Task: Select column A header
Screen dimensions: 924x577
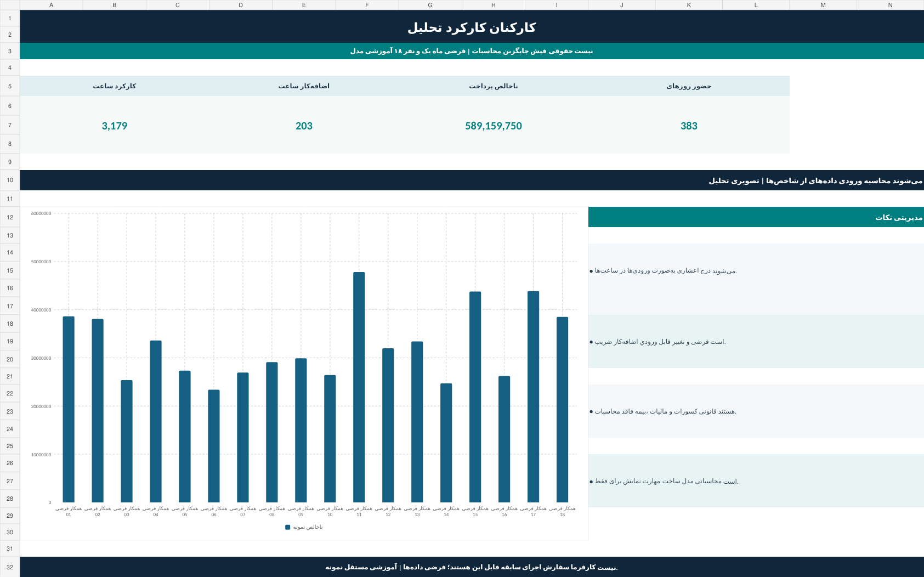Action: point(51,5)
